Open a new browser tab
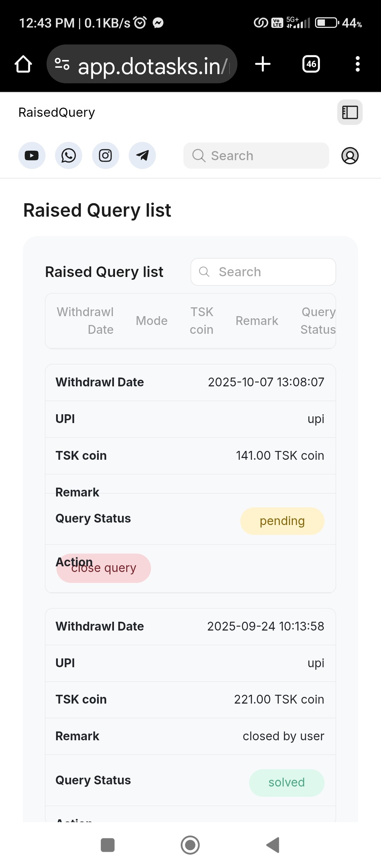Image resolution: width=381 pixels, height=868 pixels. pos(263,64)
